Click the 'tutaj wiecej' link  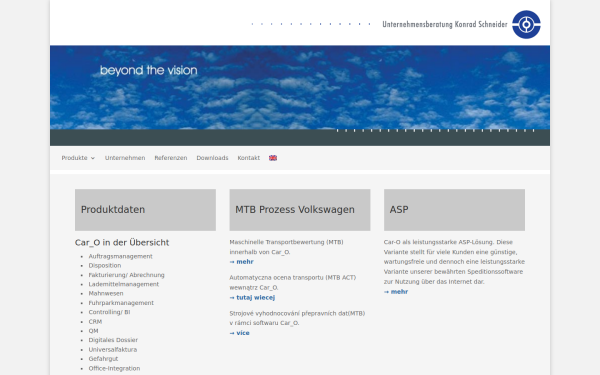click(252, 297)
